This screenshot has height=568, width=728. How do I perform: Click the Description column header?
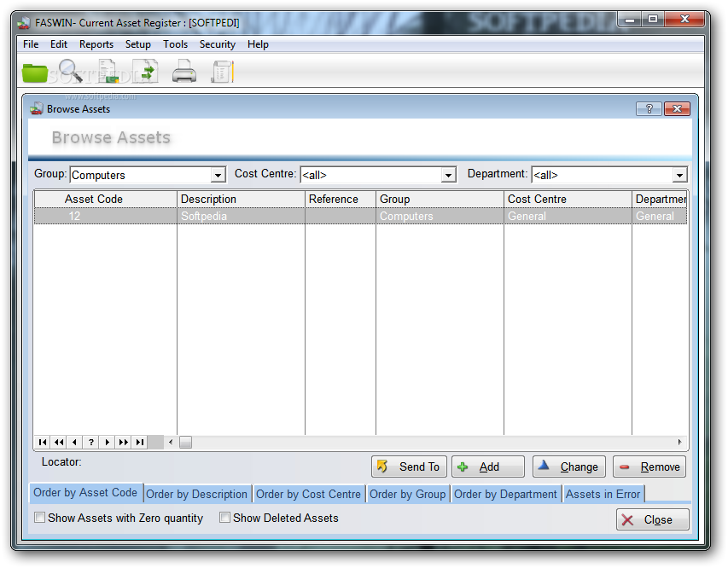241,199
